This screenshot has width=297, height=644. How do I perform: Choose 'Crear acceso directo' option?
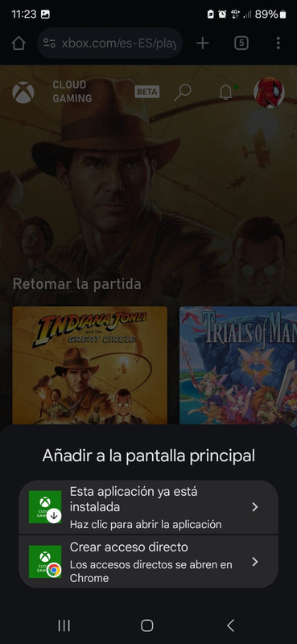[x=148, y=562]
